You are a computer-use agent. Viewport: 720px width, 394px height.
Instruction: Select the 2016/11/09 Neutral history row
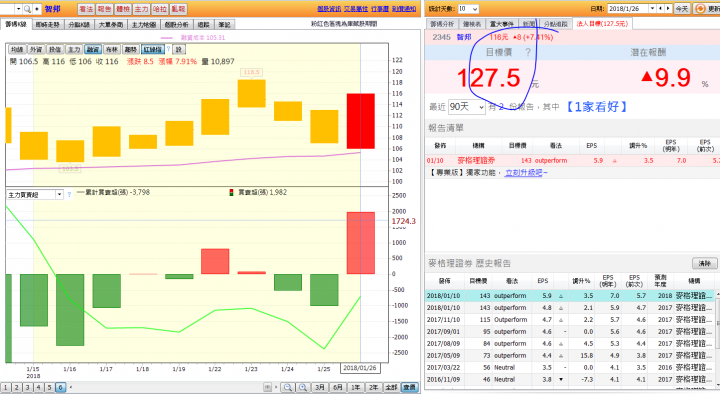click(x=570, y=379)
